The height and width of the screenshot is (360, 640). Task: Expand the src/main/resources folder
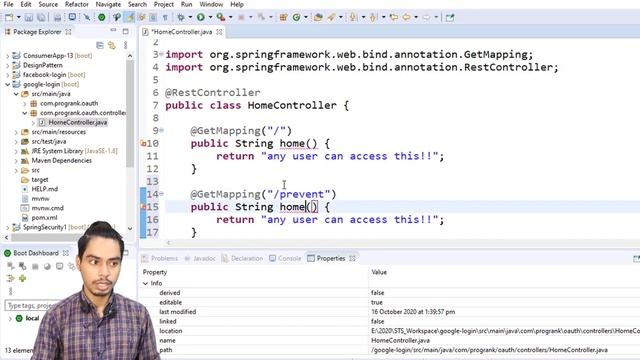16,132
